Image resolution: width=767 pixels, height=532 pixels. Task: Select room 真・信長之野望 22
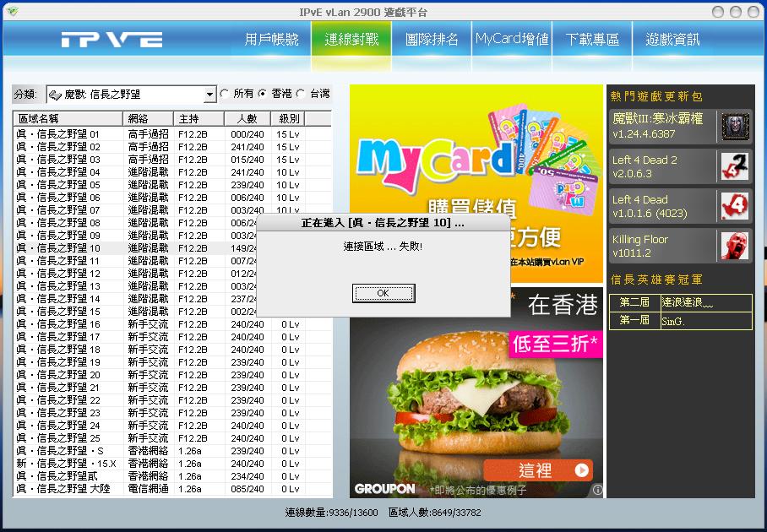click(x=172, y=400)
